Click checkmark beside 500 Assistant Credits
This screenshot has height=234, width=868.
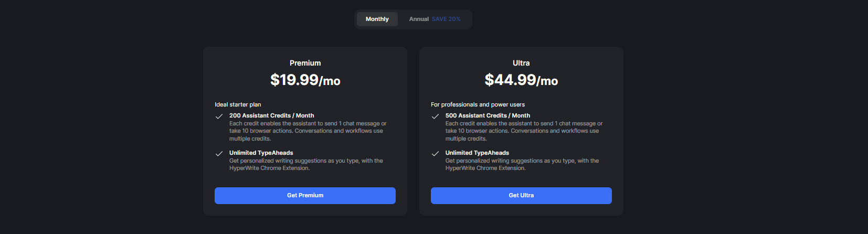[435, 116]
